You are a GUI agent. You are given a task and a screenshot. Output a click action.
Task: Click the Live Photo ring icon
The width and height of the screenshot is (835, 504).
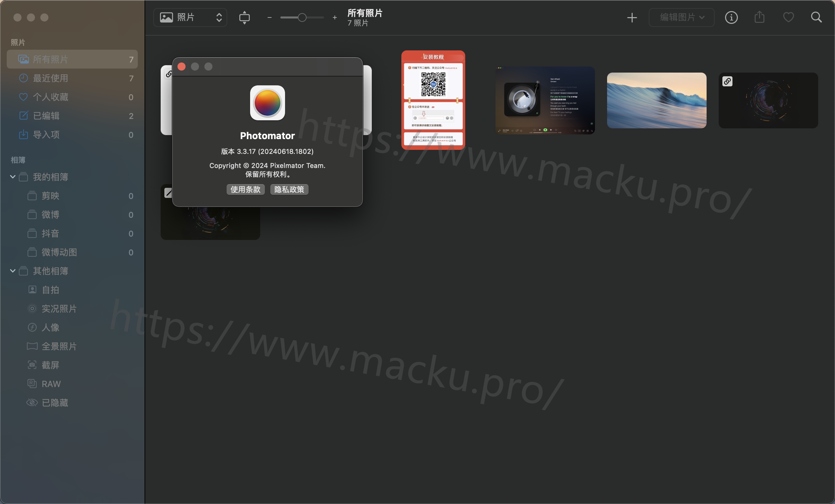click(x=32, y=308)
